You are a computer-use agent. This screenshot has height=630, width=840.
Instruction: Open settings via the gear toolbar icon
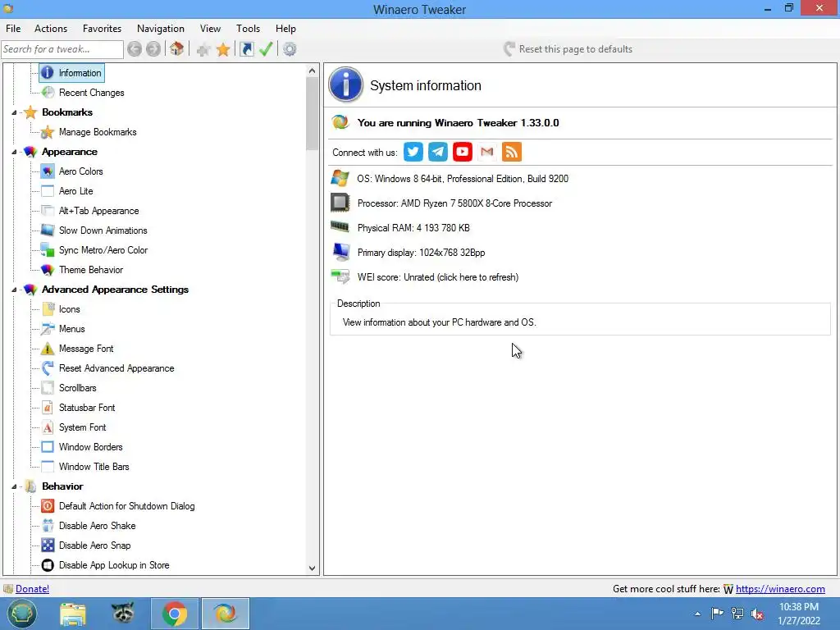pyautogui.click(x=290, y=49)
